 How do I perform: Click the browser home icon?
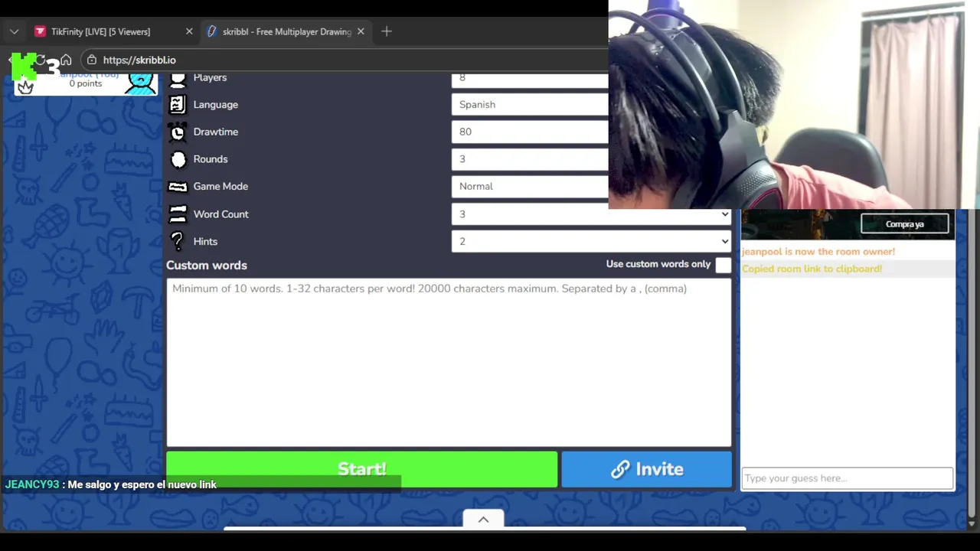click(x=66, y=60)
